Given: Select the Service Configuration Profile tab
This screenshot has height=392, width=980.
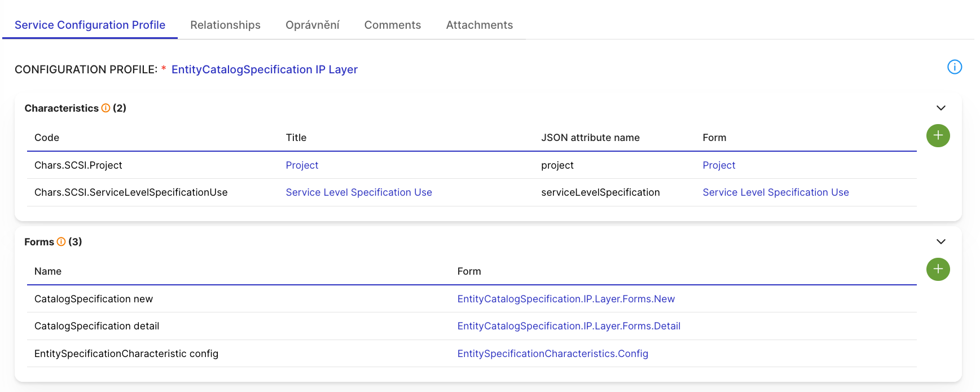Looking at the screenshot, I should click(90, 25).
